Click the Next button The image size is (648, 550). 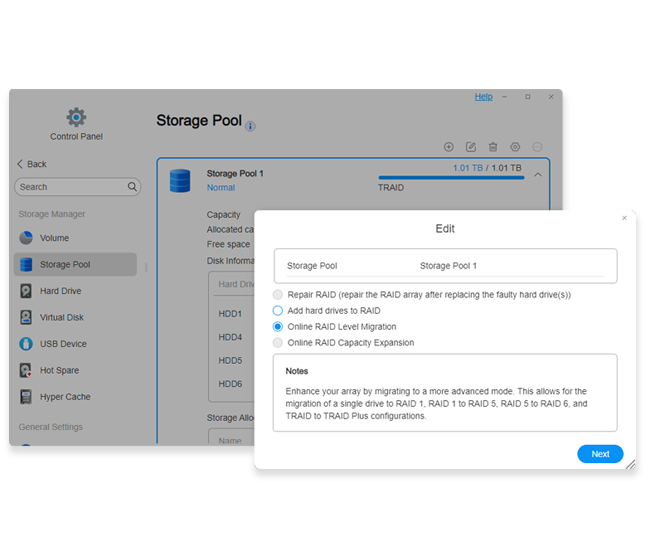click(600, 454)
